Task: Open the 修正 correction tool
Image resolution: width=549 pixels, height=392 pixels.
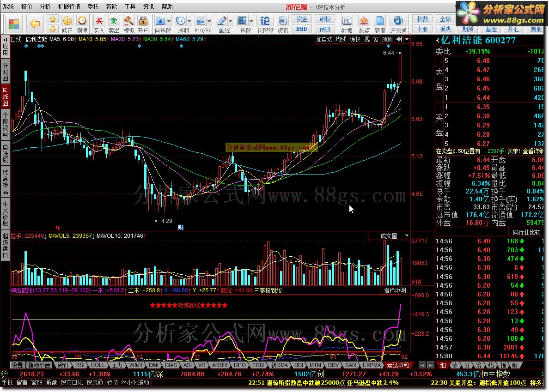Action: [67, 24]
